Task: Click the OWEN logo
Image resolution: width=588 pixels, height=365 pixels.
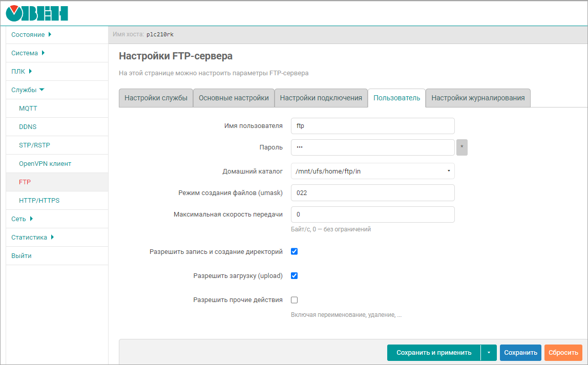Action: pos(37,13)
